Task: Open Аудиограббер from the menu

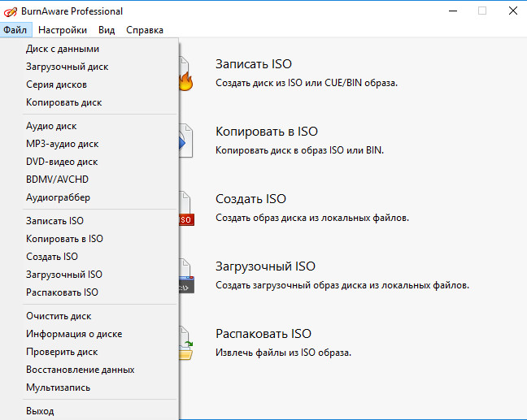Action: point(89,197)
